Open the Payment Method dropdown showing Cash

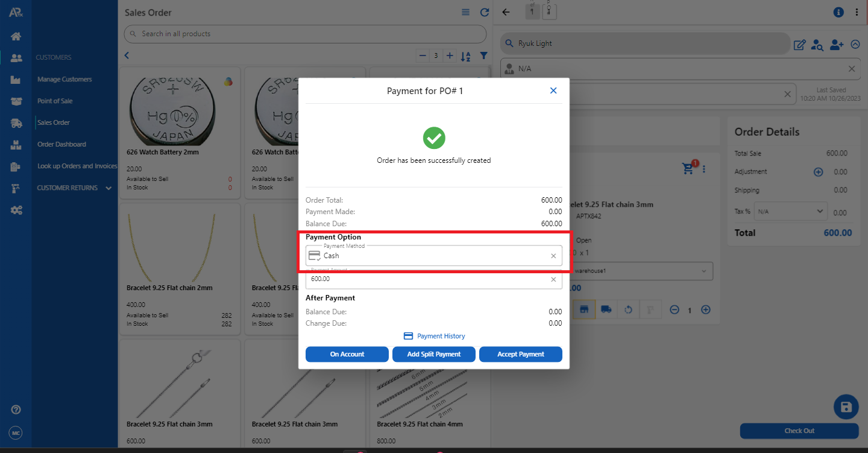click(434, 256)
